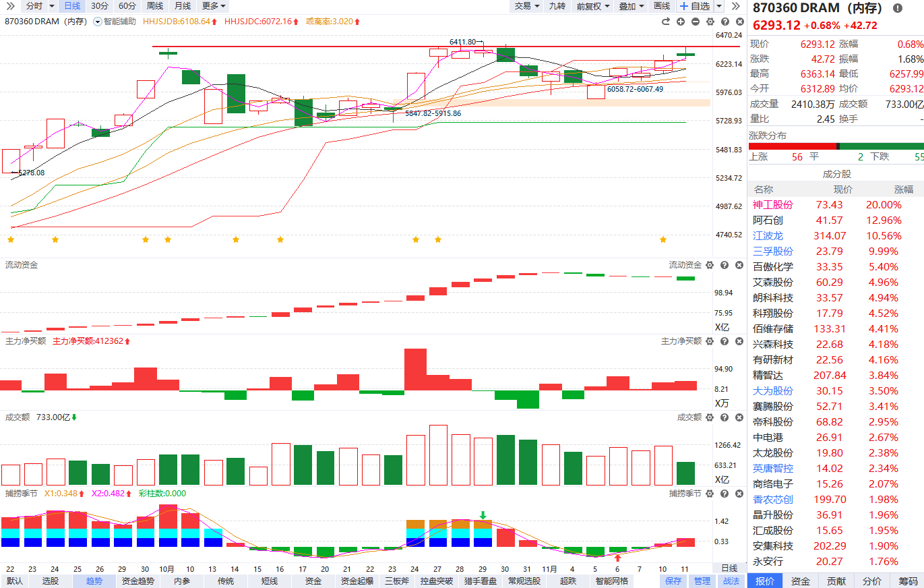Image resolution: width=924 pixels, height=588 pixels.
Task: Select the 资金趋势 bottom tab
Action: click(x=137, y=581)
